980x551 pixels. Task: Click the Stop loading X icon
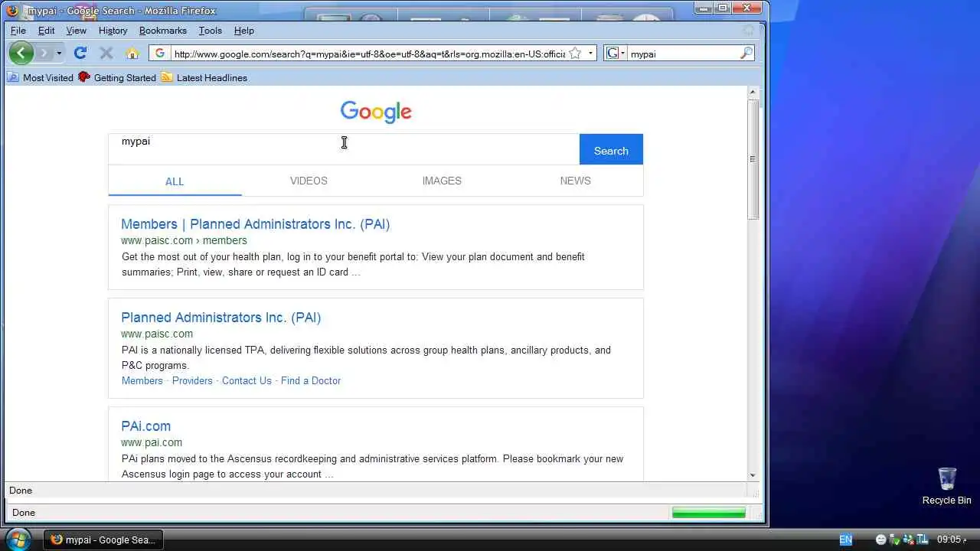tap(106, 53)
